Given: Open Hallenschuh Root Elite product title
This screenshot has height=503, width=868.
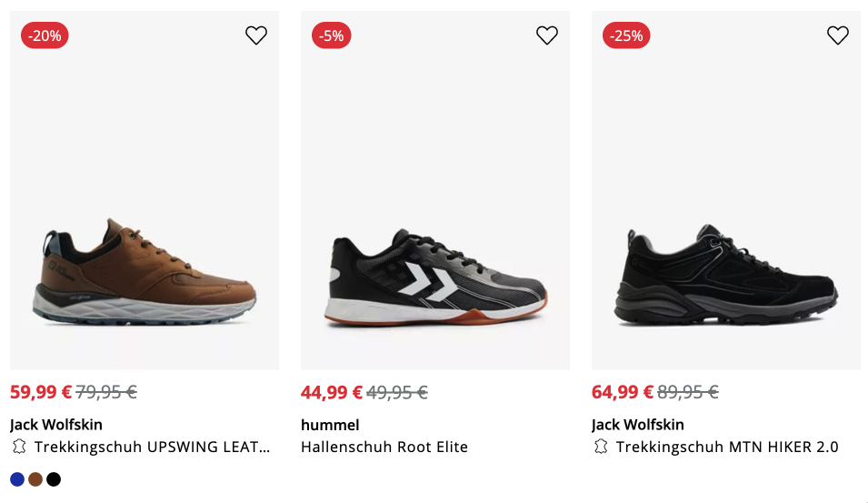Looking at the screenshot, I should coord(384,447).
